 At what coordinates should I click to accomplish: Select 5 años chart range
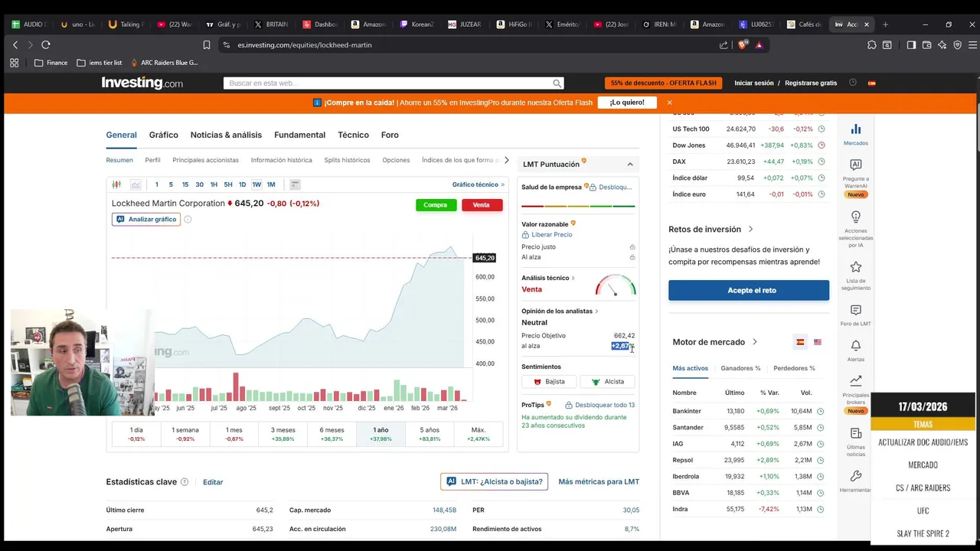430,434
